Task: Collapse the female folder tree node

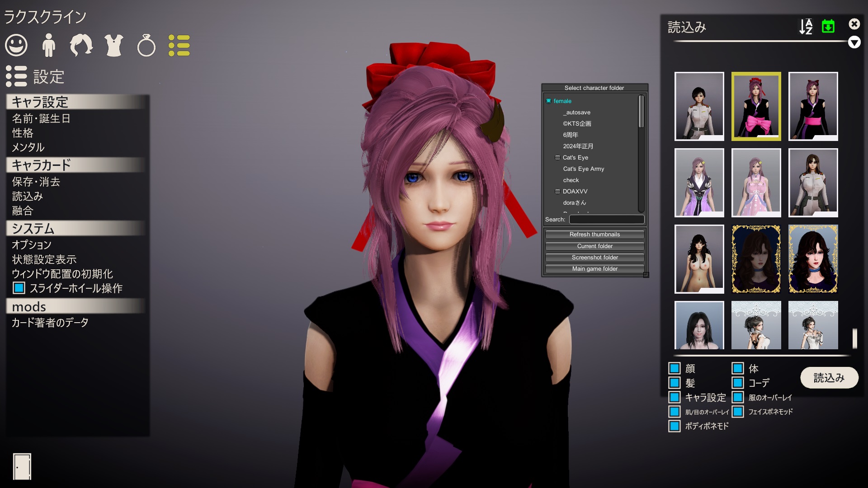Action: 548,101
